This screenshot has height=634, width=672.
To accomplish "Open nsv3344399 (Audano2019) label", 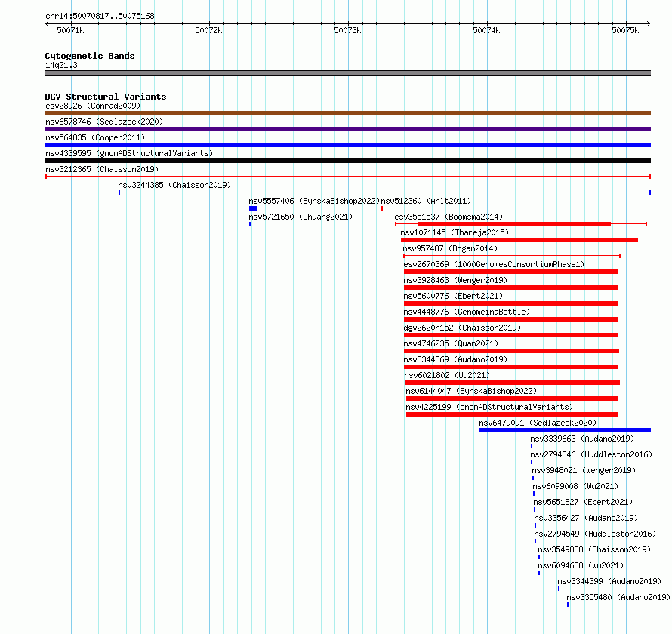I will [x=609, y=581].
